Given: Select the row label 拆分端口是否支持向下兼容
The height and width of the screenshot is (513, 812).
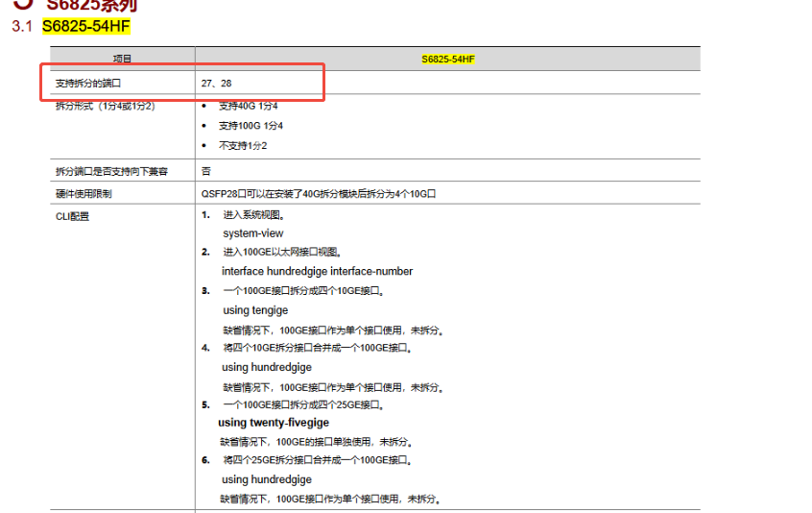Looking at the screenshot, I should [x=112, y=171].
